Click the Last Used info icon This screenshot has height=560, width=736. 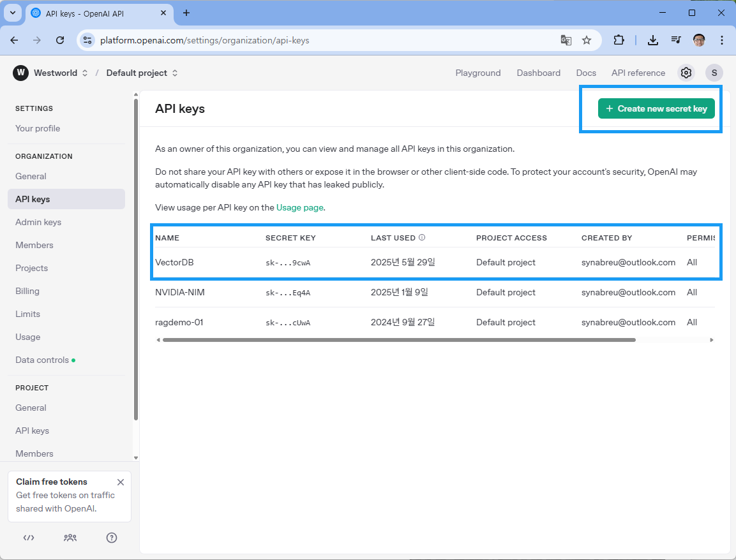[x=422, y=237]
